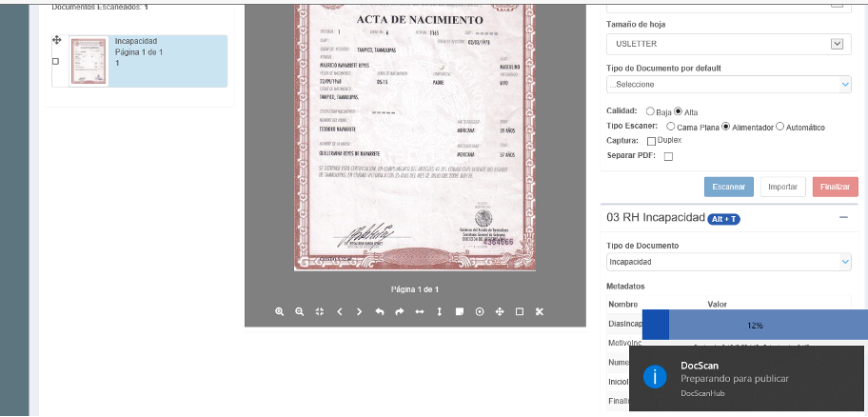Screen dimensions: 868x417
Task: Rotate the document left
Action: point(380,311)
